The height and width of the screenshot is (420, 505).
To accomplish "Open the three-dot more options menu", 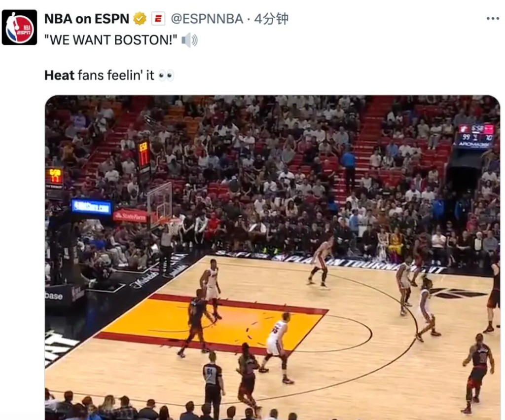I will pyautogui.click(x=493, y=19).
